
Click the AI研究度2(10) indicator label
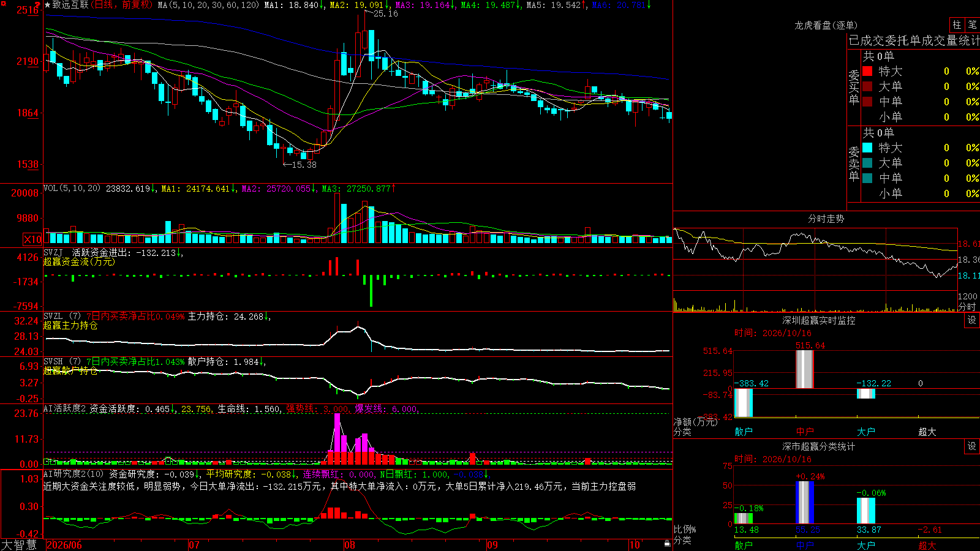[73, 474]
